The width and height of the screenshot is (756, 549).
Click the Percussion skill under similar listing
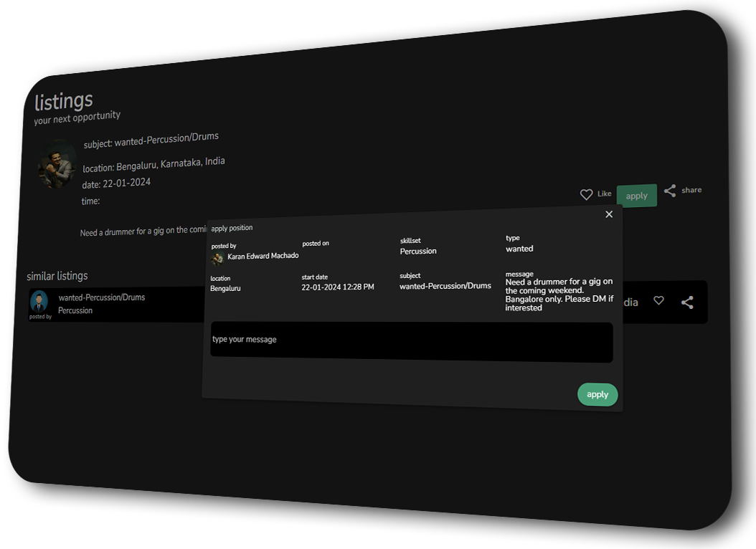75,310
